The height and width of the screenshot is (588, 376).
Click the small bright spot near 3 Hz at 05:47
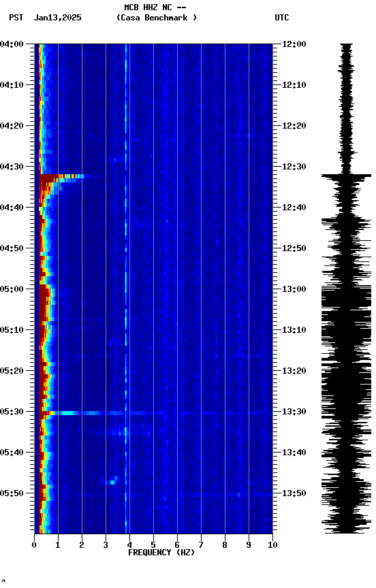pyautogui.click(x=112, y=482)
